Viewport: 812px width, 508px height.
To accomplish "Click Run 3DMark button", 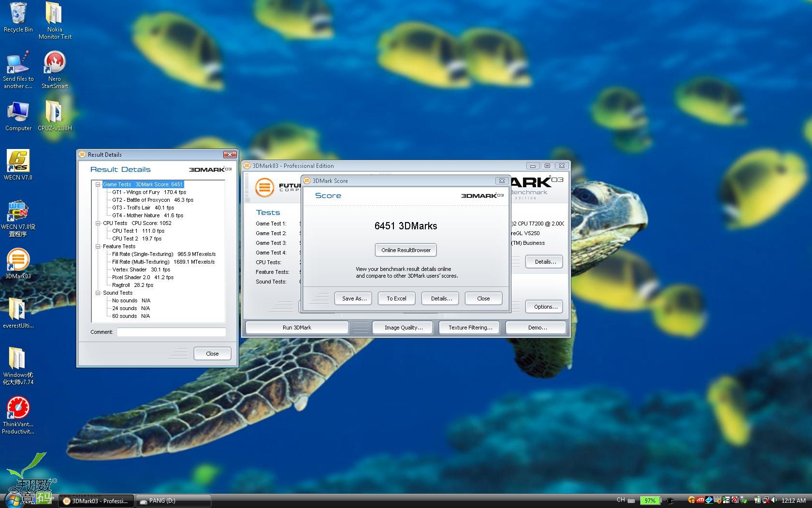I will point(297,328).
